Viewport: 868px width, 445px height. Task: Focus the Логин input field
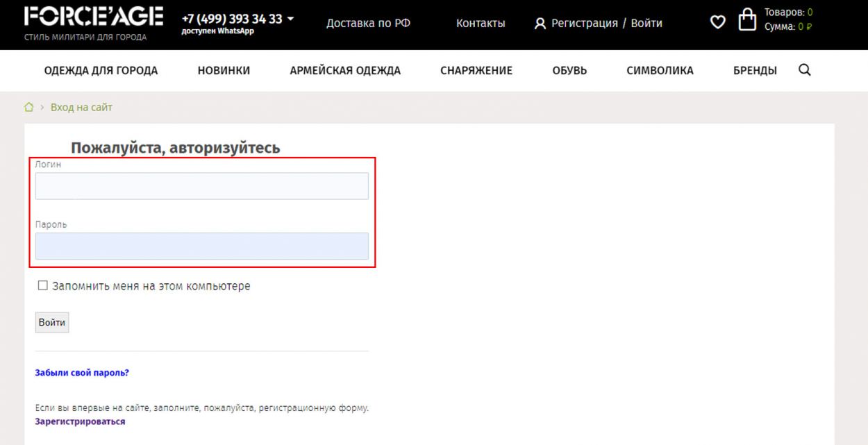pos(202,186)
